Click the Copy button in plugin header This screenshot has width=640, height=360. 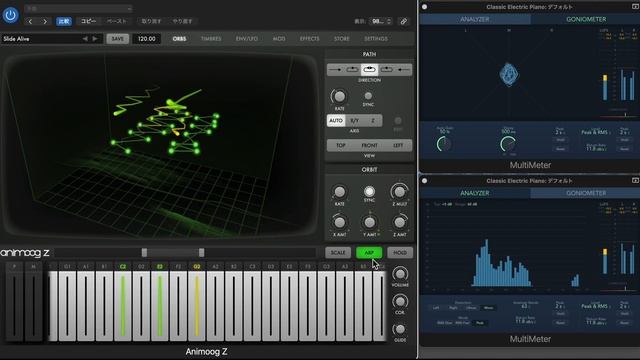coord(89,21)
